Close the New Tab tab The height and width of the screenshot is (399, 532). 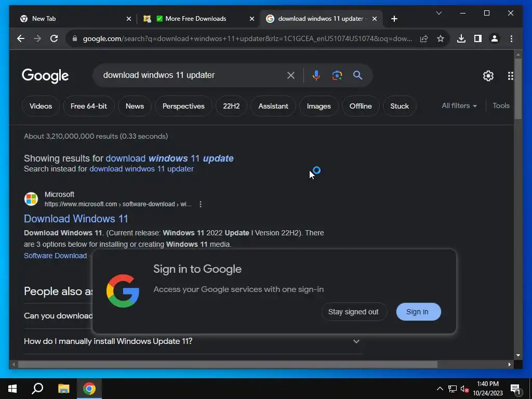(129, 19)
